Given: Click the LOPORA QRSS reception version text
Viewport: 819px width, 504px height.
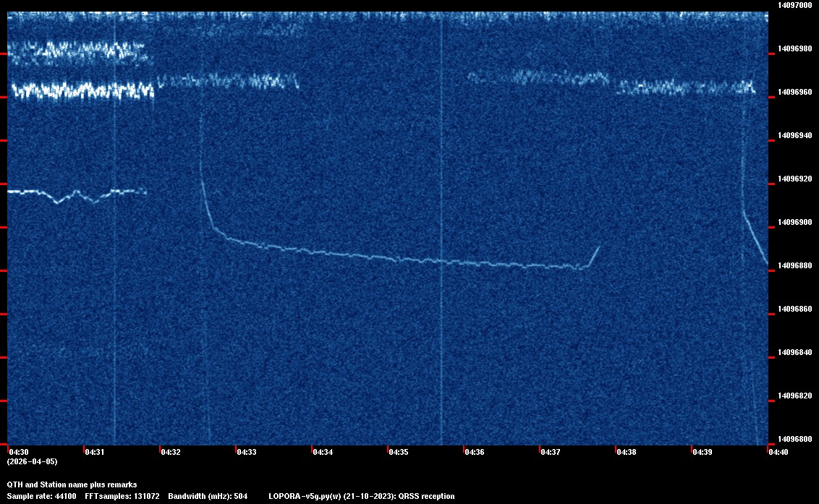Looking at the screenshot, I should (x=362, y=496).
